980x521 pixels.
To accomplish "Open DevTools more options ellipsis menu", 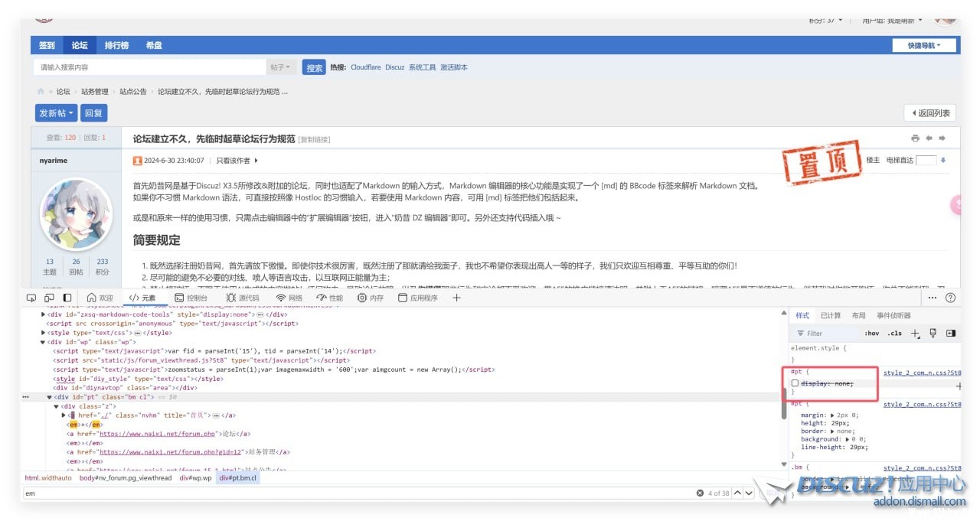I will pyautogui.click(x=932, y=298).
